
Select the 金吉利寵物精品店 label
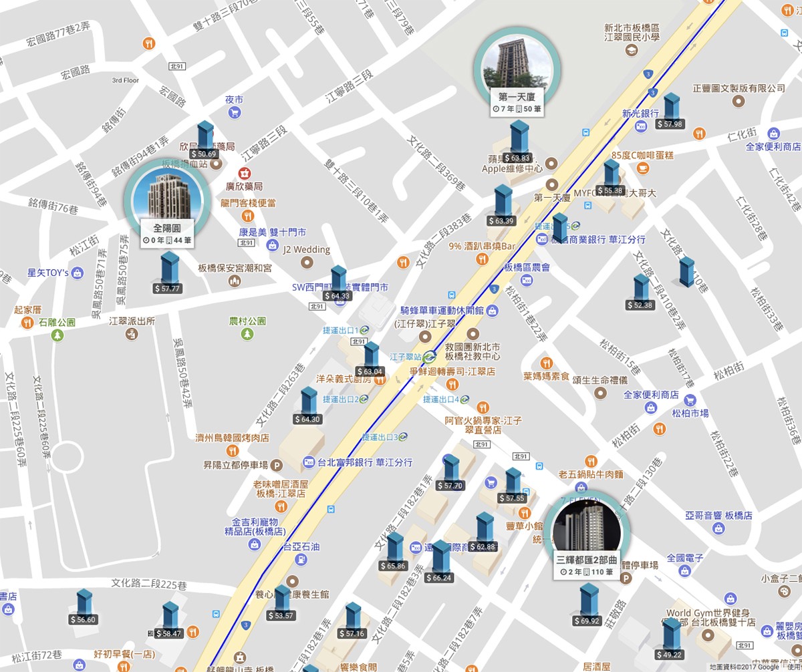[255, 526]
